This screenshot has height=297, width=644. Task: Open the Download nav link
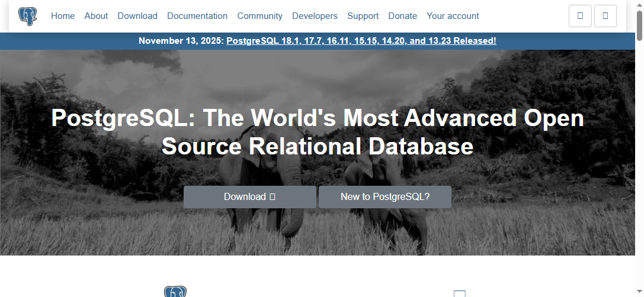[137, 16]
